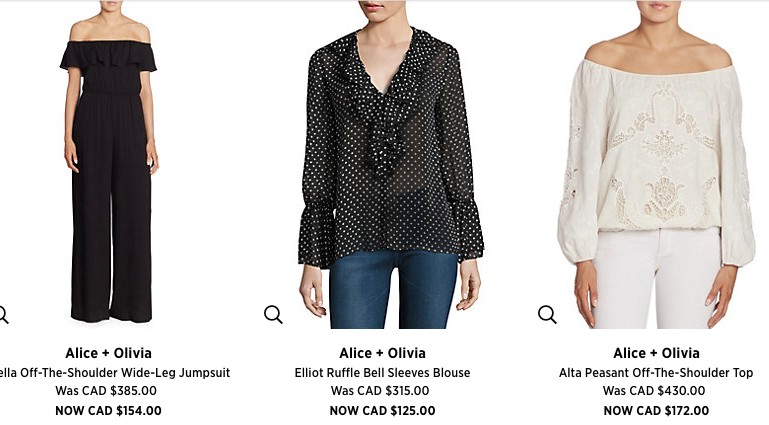Image resolution: width=769 pixels, height=425 pixels.
Task: Click Alice + Olivia brand above Elliot blouse
Action: [383, 353]
